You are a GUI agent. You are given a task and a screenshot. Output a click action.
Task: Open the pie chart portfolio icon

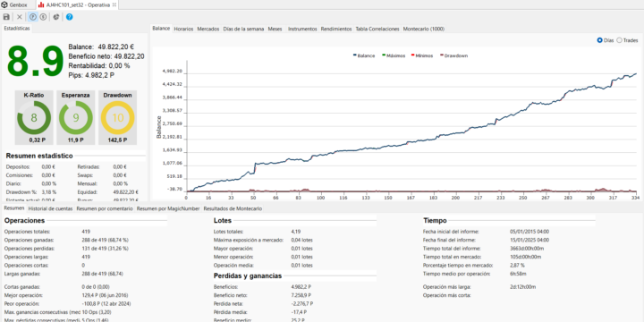[x=55, y=17]
